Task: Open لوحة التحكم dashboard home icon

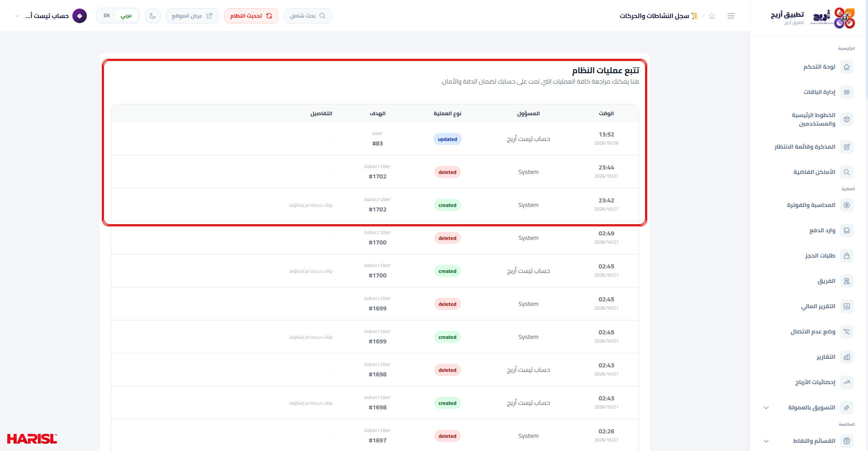Action: pyautogui.click(x=846, y=67)
